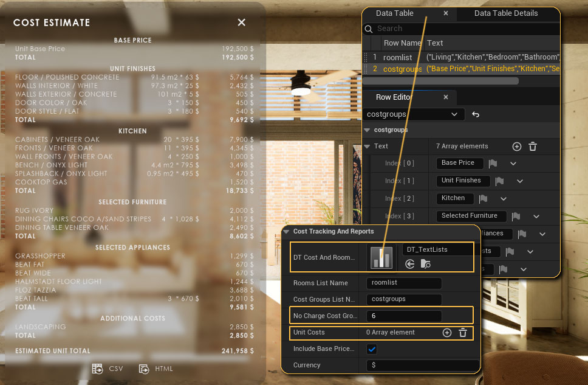Use selected asset for DT Cost field
The width and height of the screenshot is (588, 385).
click(x=410, y=264)
